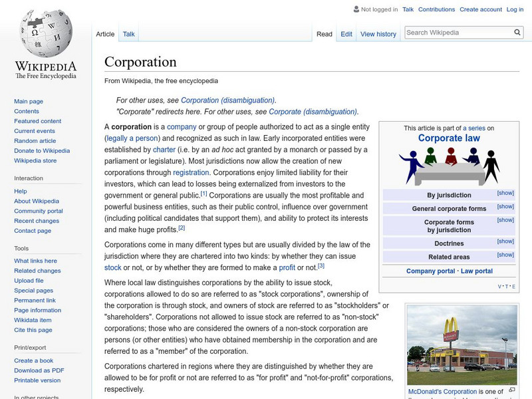Screen dimensions: 532x399
Task: Click the not-logged-in user icon
Action: (x=356, y=9)
